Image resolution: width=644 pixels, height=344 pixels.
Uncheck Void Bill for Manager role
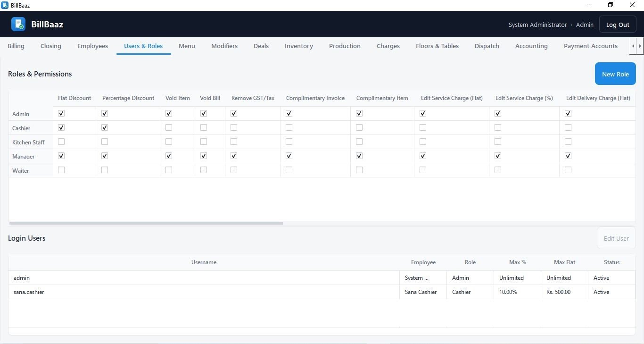point(204,156)
